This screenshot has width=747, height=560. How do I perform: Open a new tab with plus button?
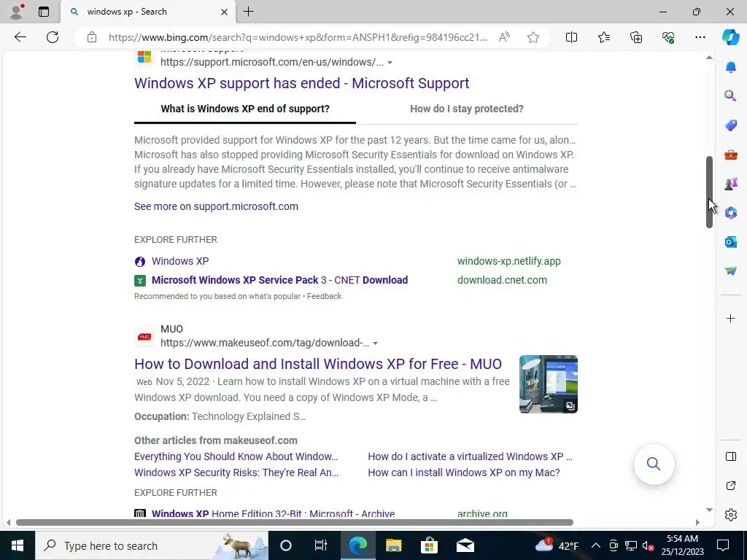[248, 12]
